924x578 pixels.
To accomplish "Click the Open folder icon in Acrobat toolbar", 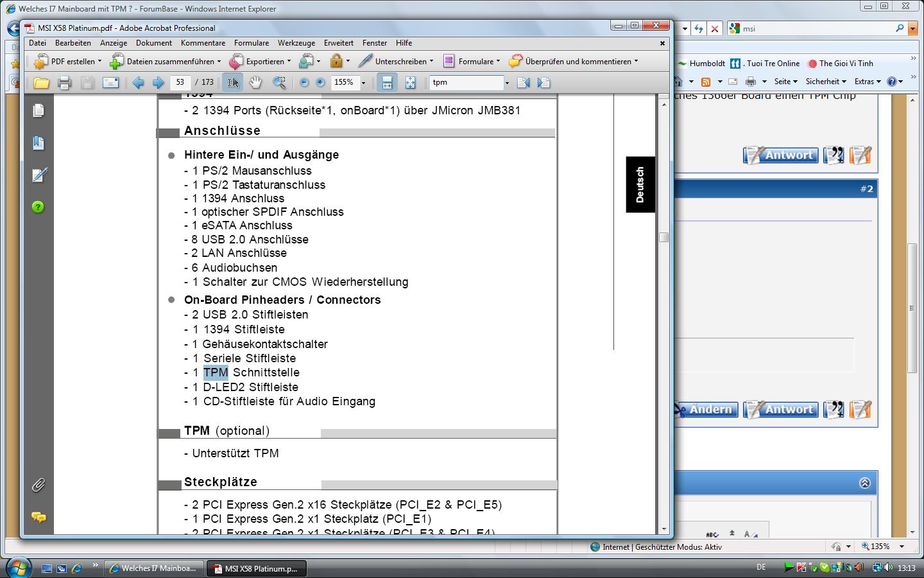I will click(41, 83).
